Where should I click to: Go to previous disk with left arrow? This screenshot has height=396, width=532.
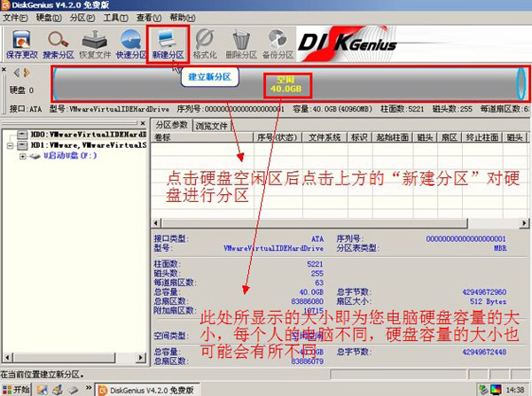pyautogui.click(x=16, y=73)
